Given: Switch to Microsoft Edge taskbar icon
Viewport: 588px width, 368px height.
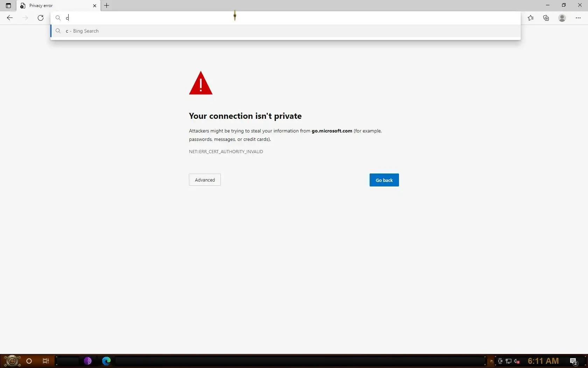Looking at the screenshot, I should click(106, 361).
